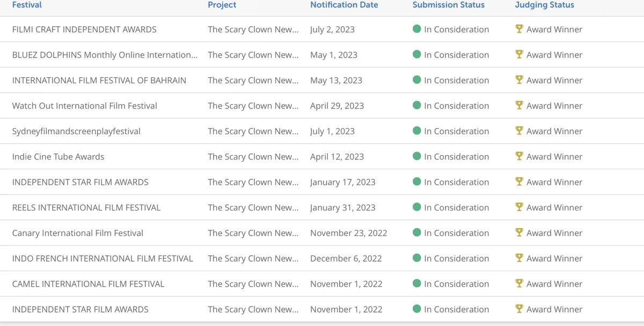Click the Indie Cine Tube Awards trophy icon
The image size is (644, 326).
[519, 156]
